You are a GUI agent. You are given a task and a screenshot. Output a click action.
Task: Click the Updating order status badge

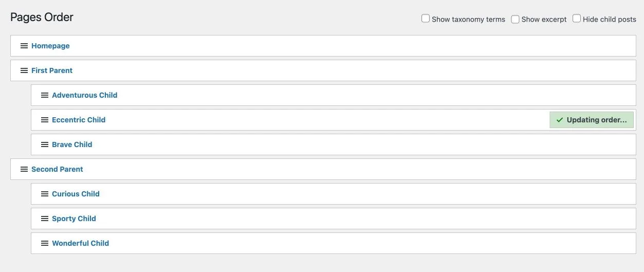tap(592, 120)
